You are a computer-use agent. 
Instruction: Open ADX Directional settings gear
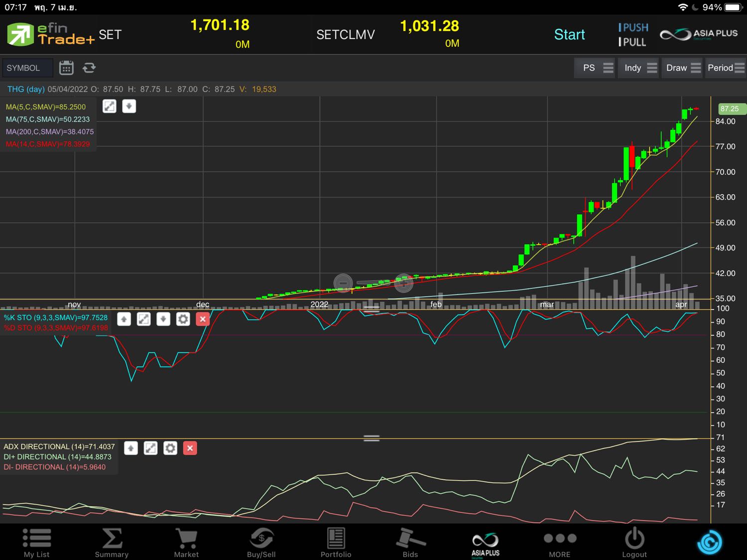[170, 448]
